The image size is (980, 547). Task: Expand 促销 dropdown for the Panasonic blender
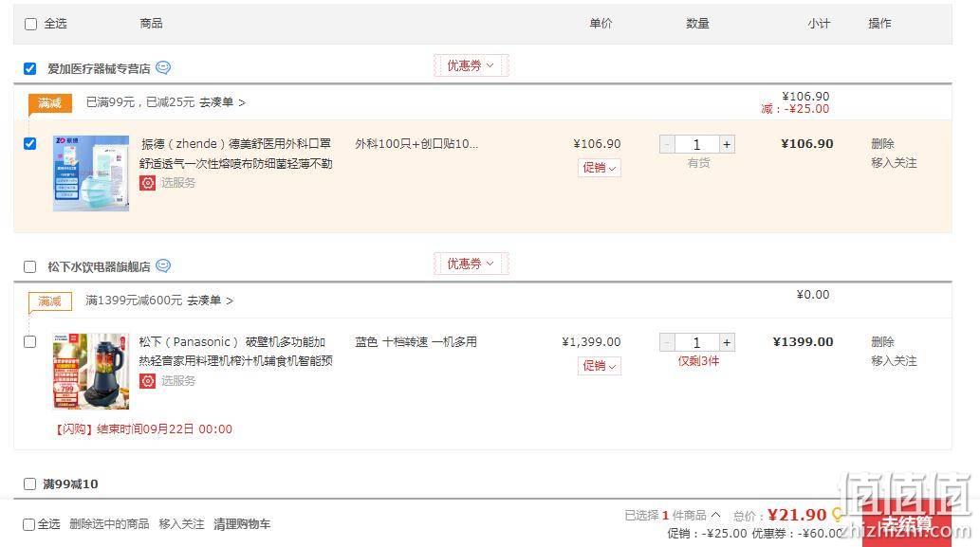click(600, 365)
